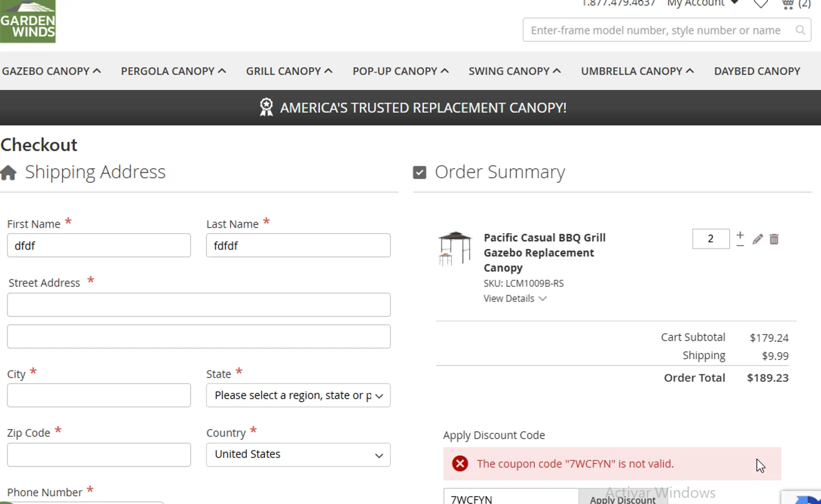
Task: Expand View Details for the product
Action: (514, 298)
